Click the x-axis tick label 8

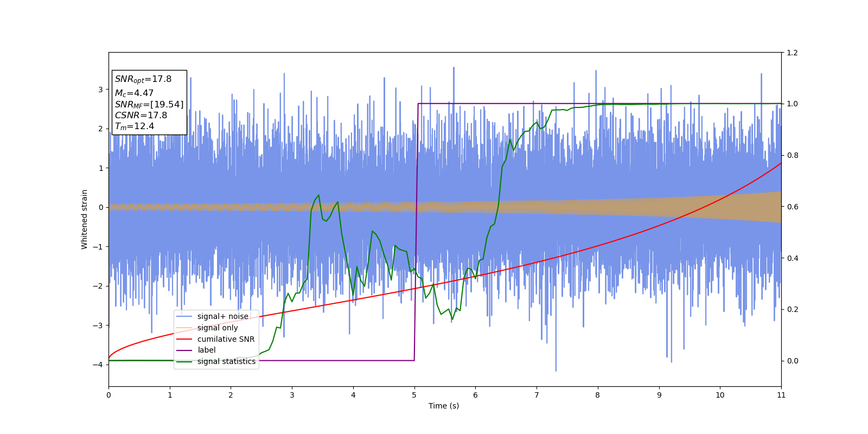coord(598,395)
